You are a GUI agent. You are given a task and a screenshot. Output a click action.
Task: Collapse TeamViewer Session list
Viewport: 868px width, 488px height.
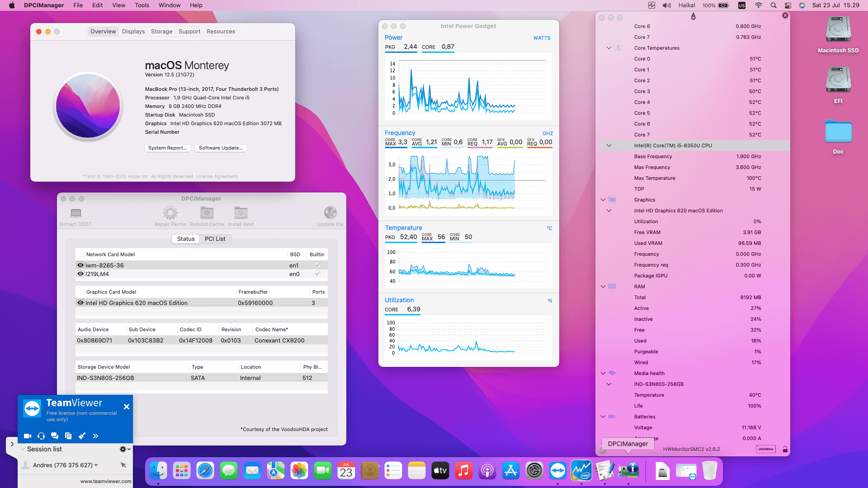[23, 449]
